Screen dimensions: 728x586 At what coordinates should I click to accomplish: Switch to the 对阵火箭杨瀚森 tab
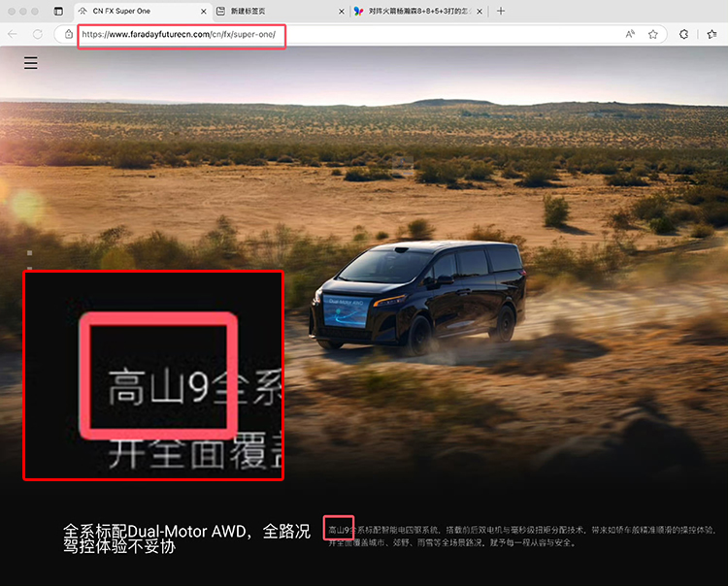coord(419,11)
